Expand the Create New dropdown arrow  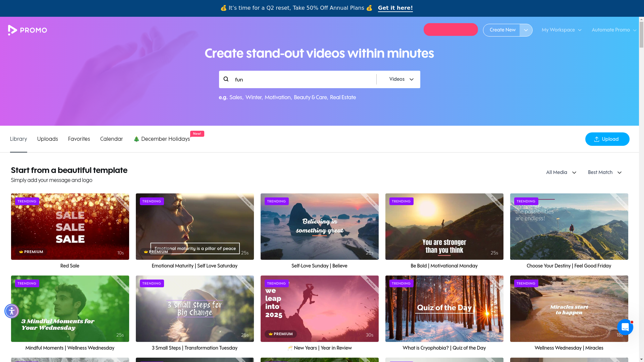tap(526, 30)
